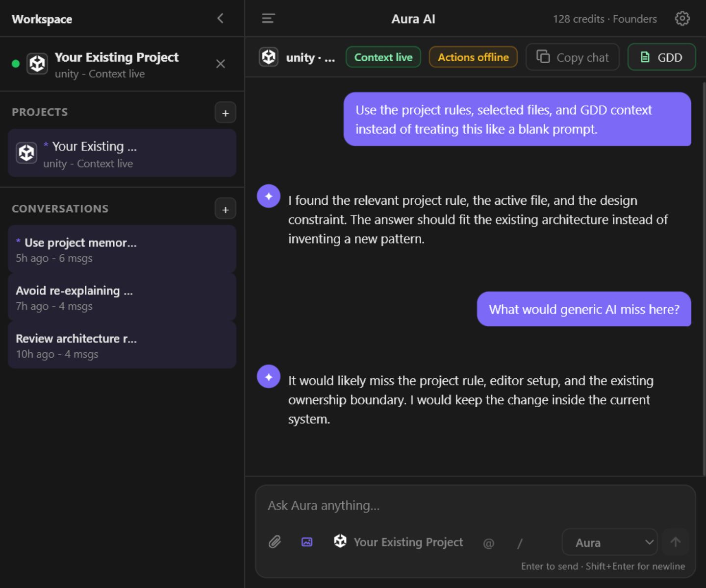
Task: Open the GDD document button
Action: [x=661, y=57]
